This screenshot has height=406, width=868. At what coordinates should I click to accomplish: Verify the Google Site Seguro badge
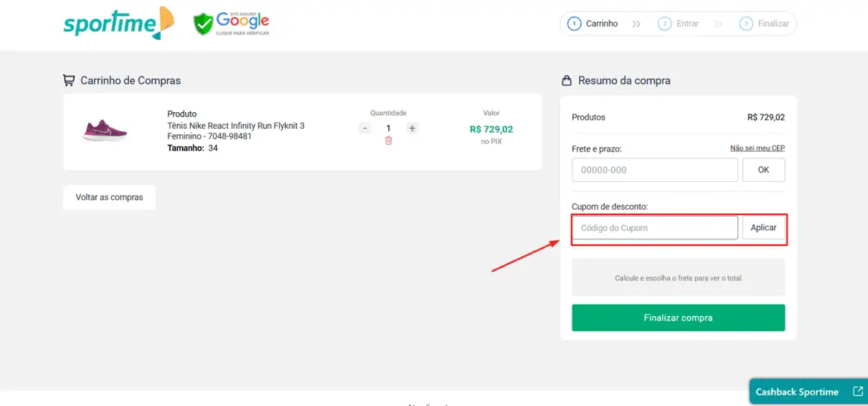point(231,23)
